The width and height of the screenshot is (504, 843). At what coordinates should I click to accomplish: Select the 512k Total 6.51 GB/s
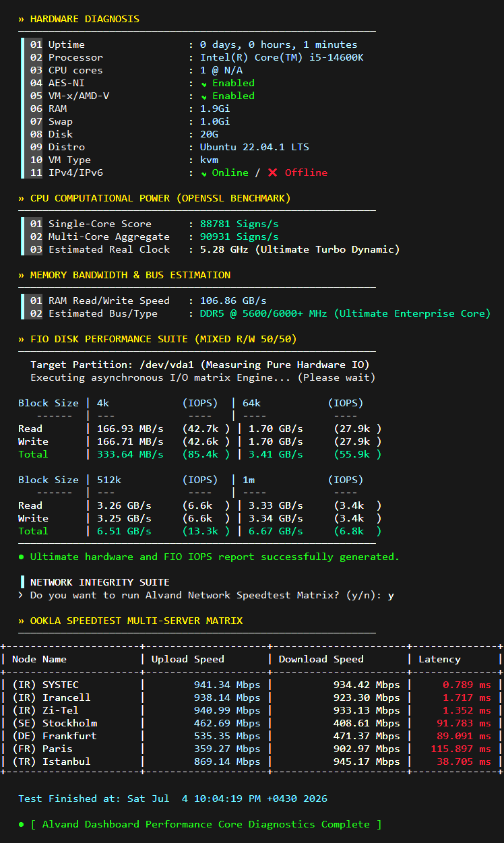pyautogui.click(x=124, y=531)
